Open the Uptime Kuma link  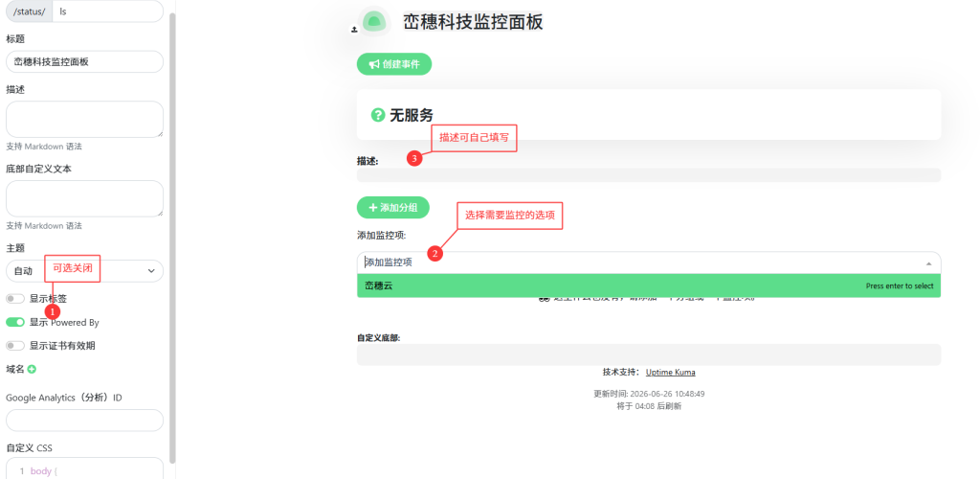pyautogui.click(x=670, y=372)
